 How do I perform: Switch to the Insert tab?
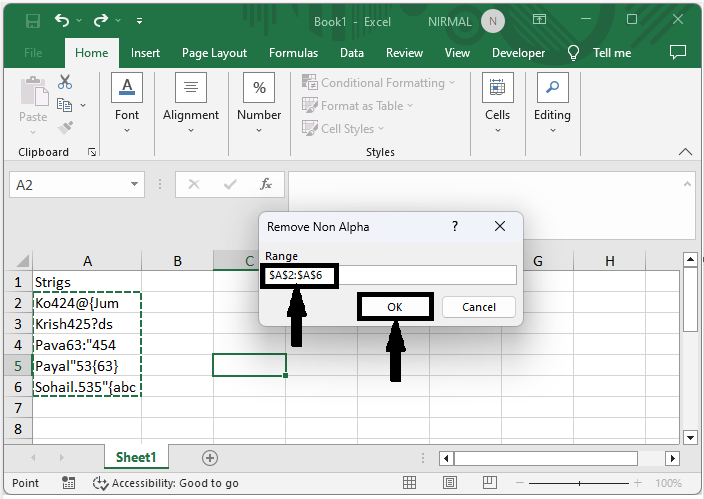tap(145, 53)
